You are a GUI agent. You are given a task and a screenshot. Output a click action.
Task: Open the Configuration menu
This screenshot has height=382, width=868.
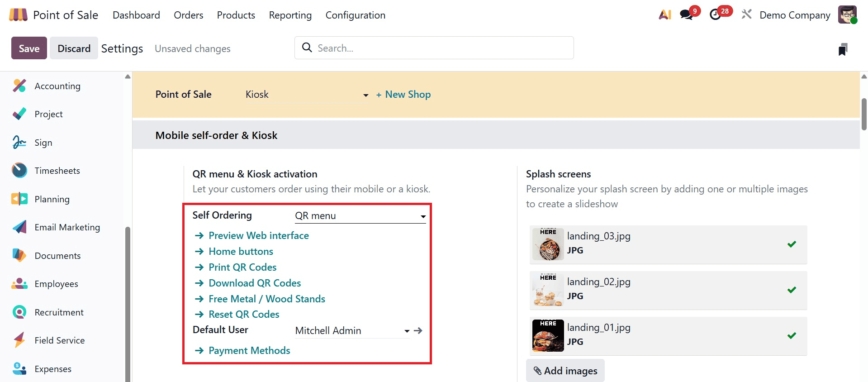point(356,15)
